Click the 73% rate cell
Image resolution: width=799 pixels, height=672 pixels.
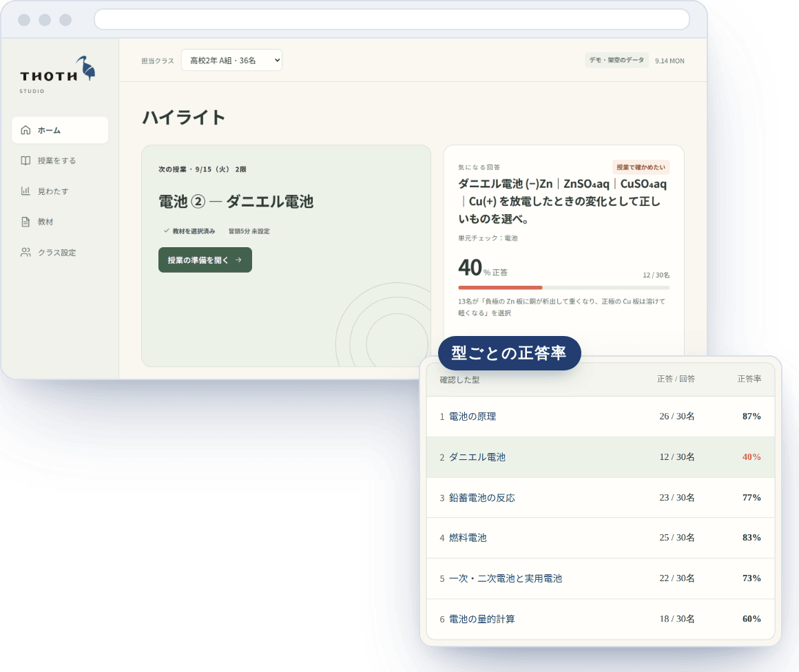751,578
